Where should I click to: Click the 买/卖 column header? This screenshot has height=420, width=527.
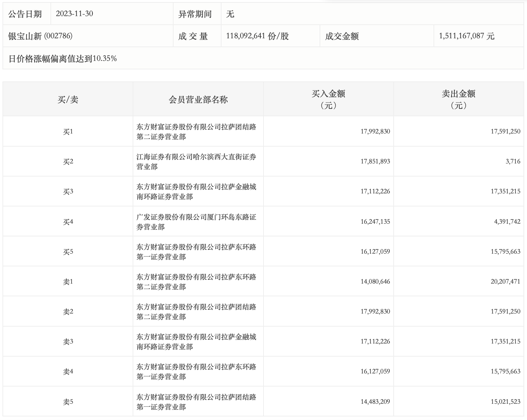[x=68, y=100]
